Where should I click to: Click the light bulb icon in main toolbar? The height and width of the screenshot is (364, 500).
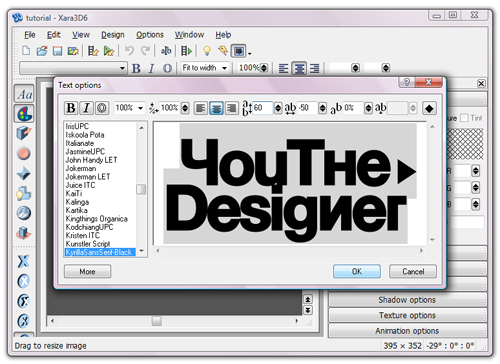[x=207, y=51]
